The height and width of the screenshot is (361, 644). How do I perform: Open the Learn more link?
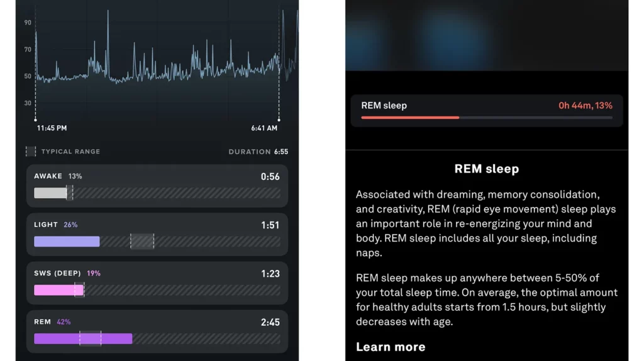(x=391, y=347)
